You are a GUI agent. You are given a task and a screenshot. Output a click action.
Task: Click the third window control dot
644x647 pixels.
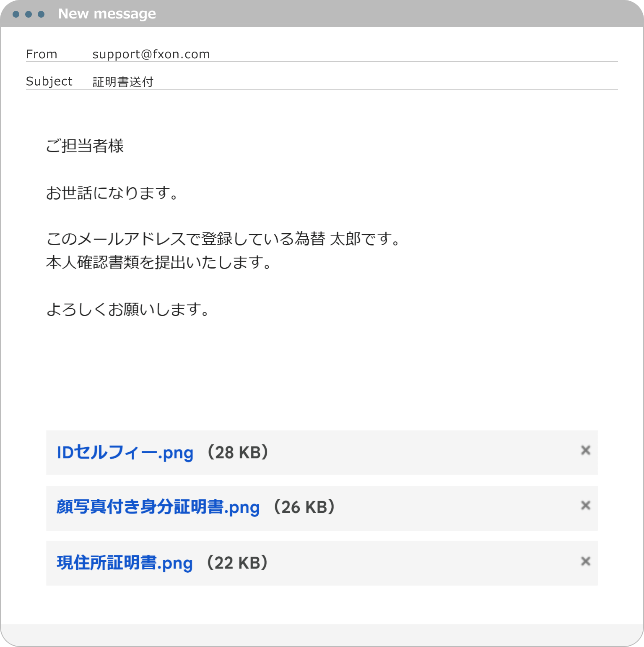click(41, 14)
